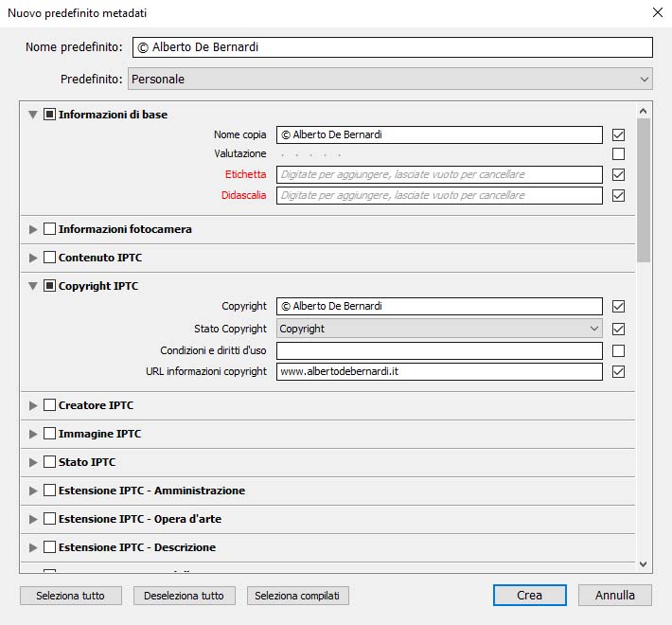Click the Crea button
The height and width of the screenshot is (625, 672).
click(529, 596)
